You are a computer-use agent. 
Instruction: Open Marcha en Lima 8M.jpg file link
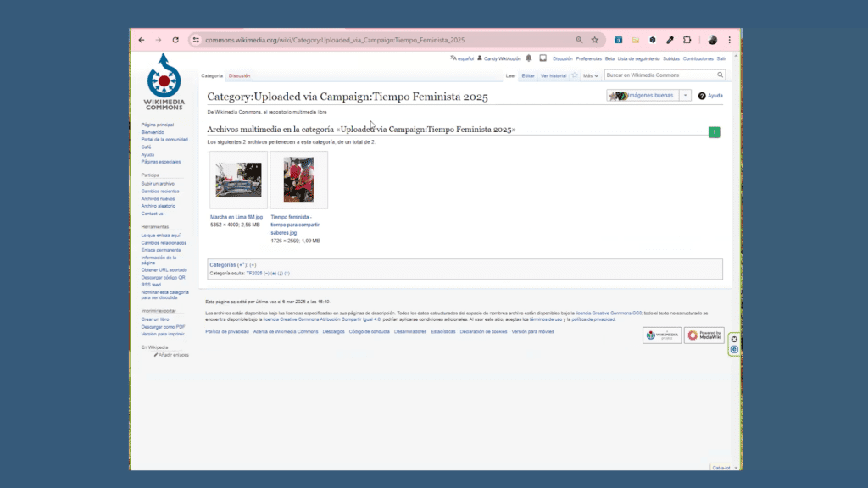point(236,217)
